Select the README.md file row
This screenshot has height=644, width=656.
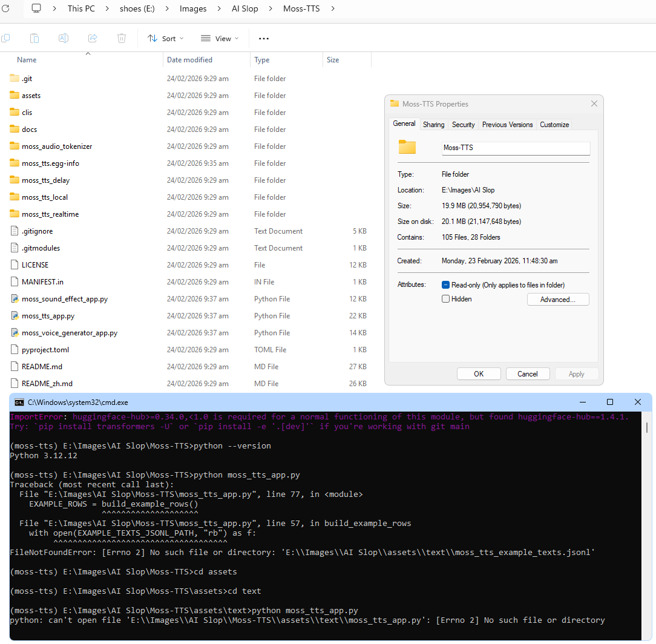click(188, 366)
